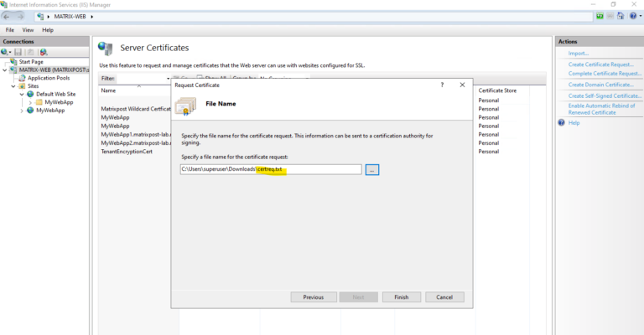Image resolution: width=644 pixels, height=335 pixels.
Task: Select the MyWebApp2.matrixpost-lab certificate row
Action: 136,143
